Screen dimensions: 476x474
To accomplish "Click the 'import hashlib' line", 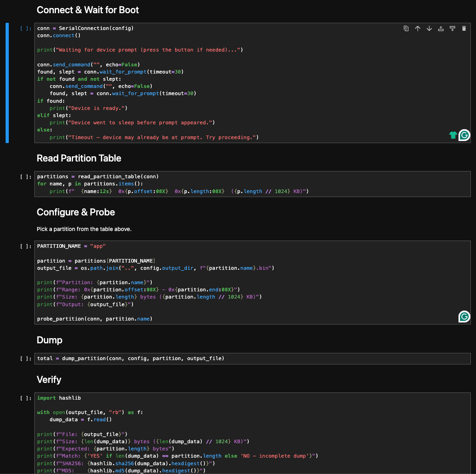I will tap(59, 398).
